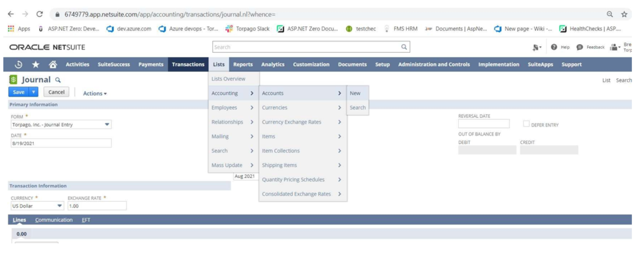Click the green Journal record icon
644x253 pixels.
coord(13,80)
